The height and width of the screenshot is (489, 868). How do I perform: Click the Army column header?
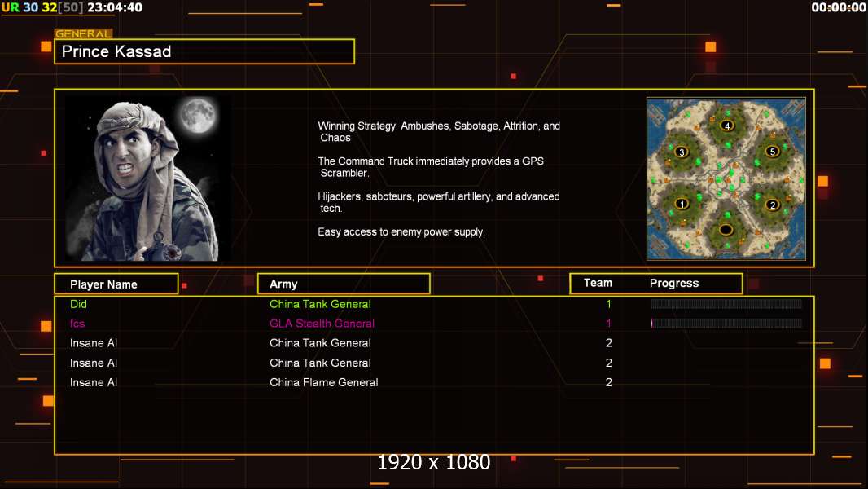click(344, 284)
